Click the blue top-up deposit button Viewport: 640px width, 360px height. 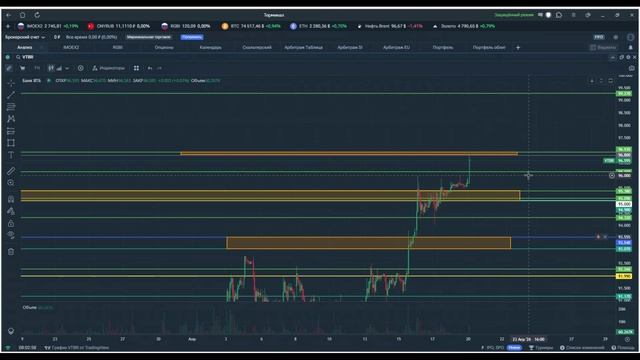click(x=192, y=37)
